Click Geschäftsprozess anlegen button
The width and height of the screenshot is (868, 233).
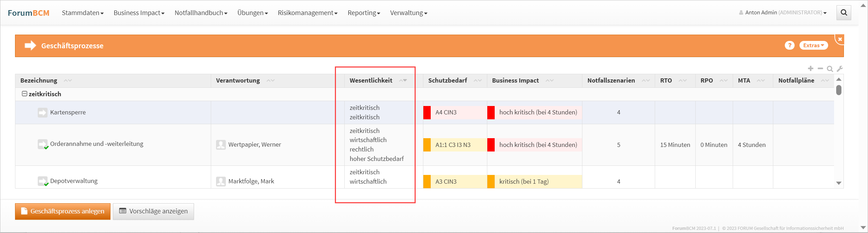point(63,211)
